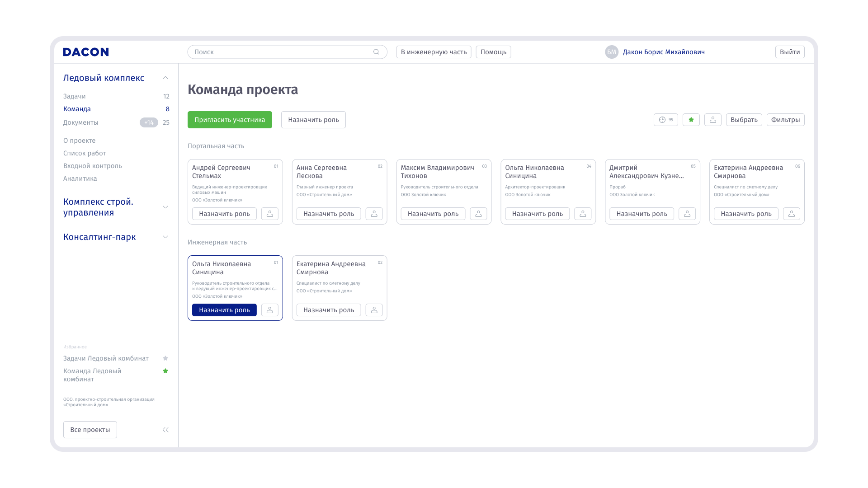Click the green Пригласить участника button

pos(230,120)
